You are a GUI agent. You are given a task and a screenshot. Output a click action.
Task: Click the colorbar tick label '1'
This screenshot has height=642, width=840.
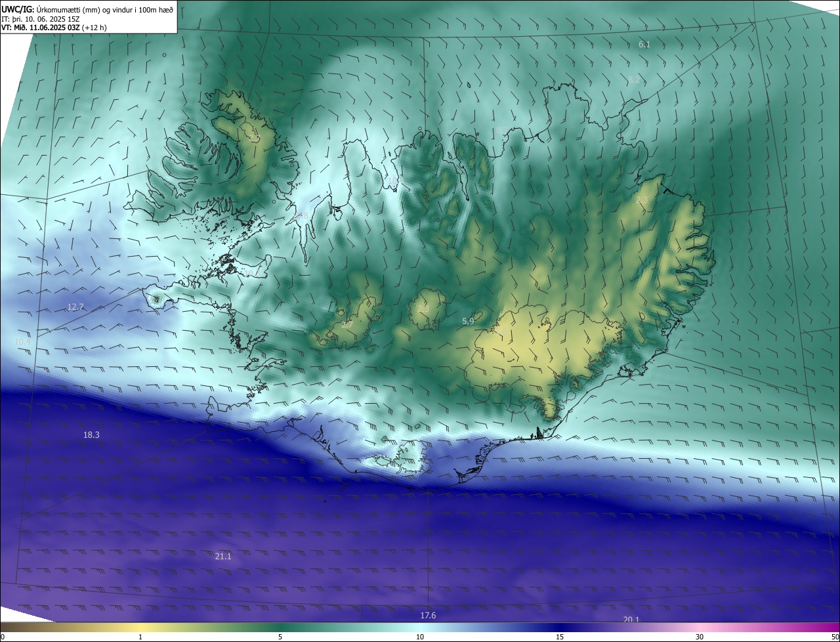point(140,637)
